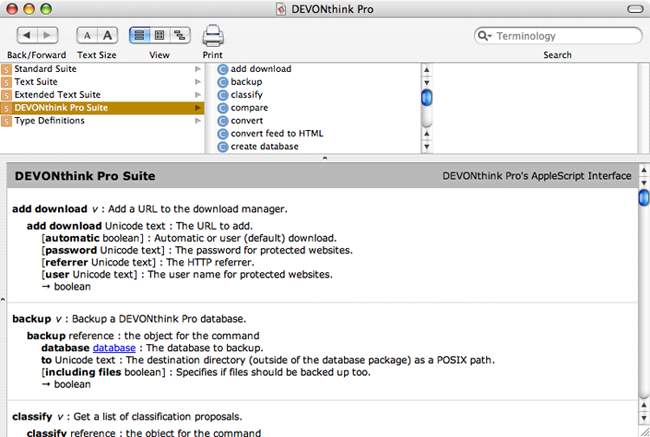Go back in dictionary history
The width and height of the screenshot is (650, 437).
(x=27, y=35)
